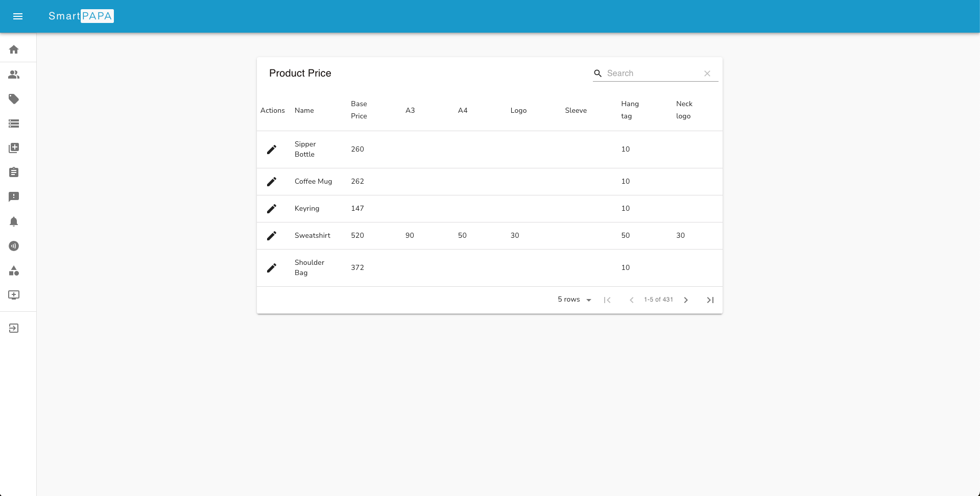Click the logout icon at sidebar bottom
Viewport: 980px width, 496px height.
point(14,328)
